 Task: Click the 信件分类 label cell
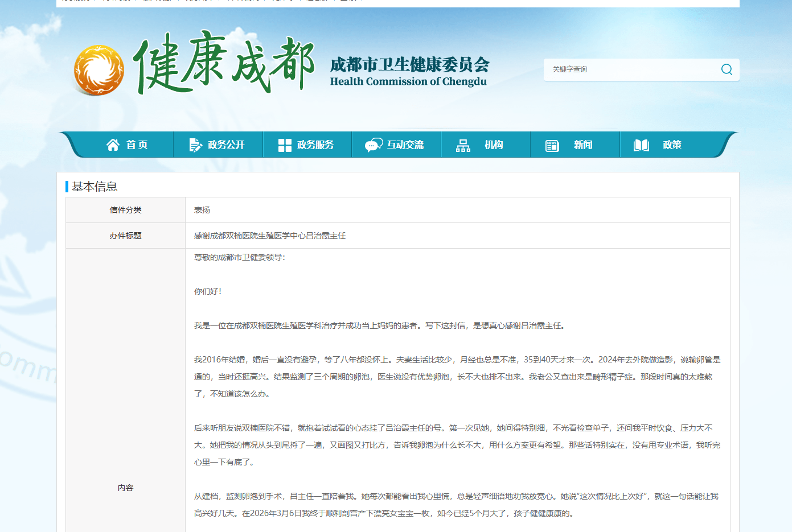click(126, 210)
